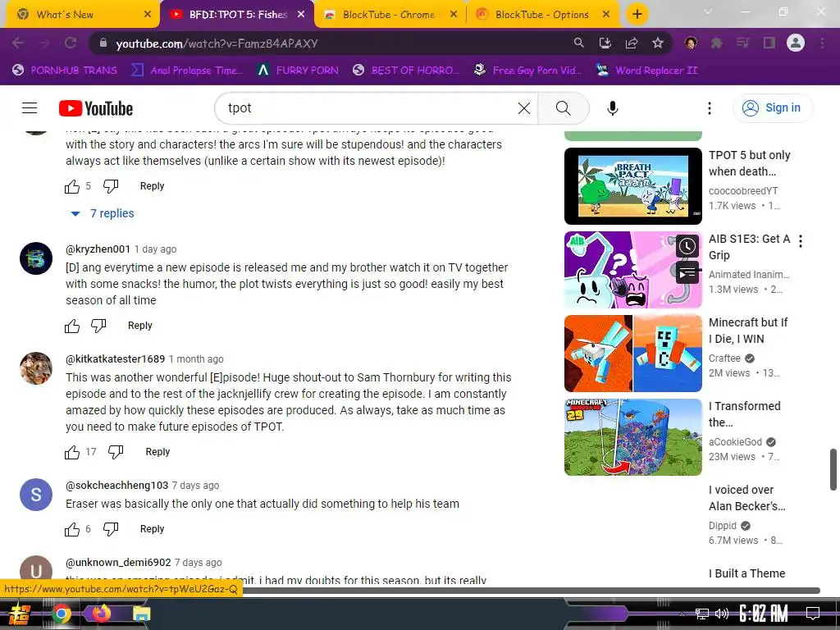Open the Chrome three-dot menu
The image size is (840, 630).
point(822,43)
